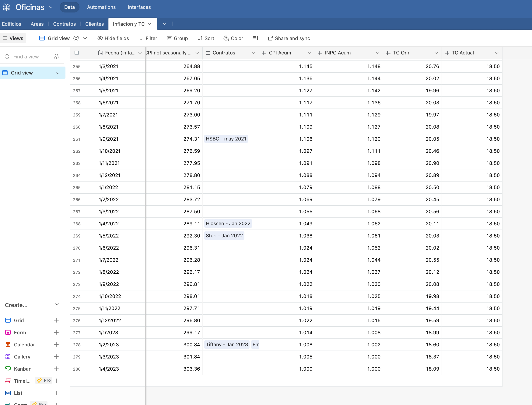Open the Areas table tab
Viewport: 532px width, 405px height.
pos(37,24)
